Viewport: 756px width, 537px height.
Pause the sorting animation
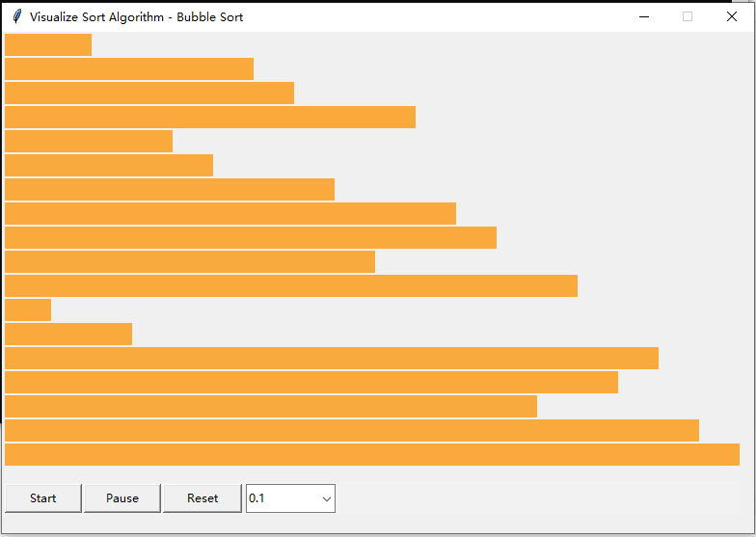(122, 498)
